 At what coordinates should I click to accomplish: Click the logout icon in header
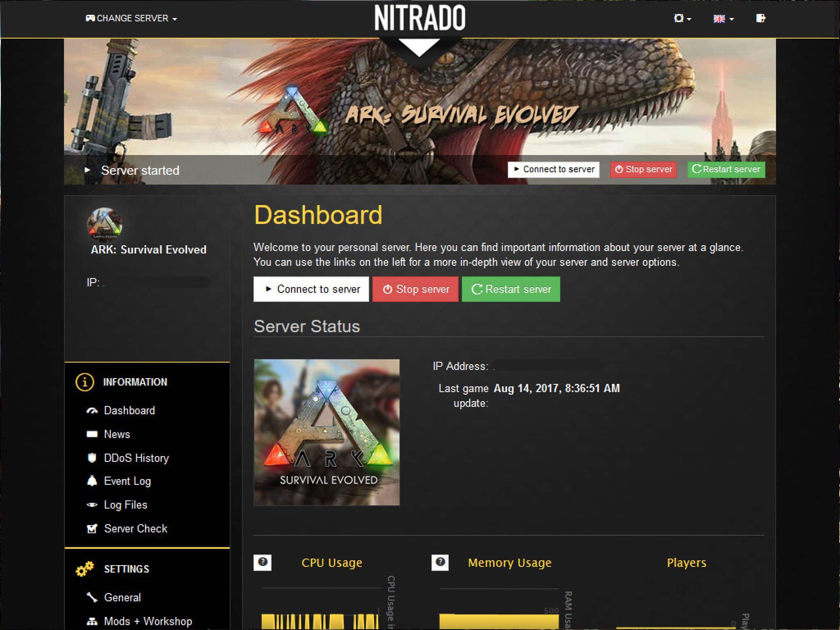tap(760, 18)
